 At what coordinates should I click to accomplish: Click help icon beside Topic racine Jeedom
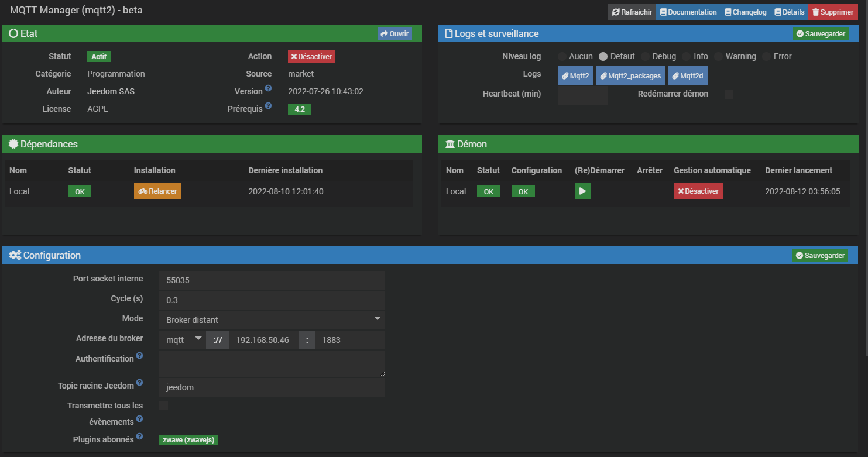pos(139,383)
